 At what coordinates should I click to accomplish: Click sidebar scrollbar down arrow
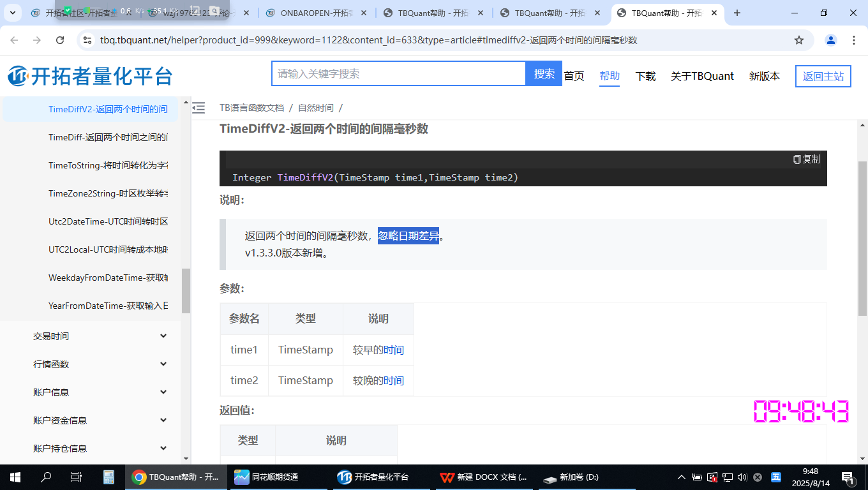tap(186, 458)
